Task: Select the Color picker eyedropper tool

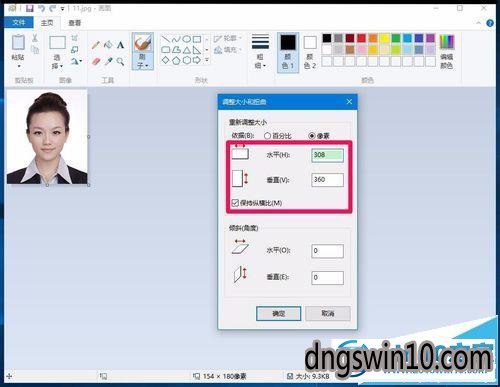Action: (108, 61)
